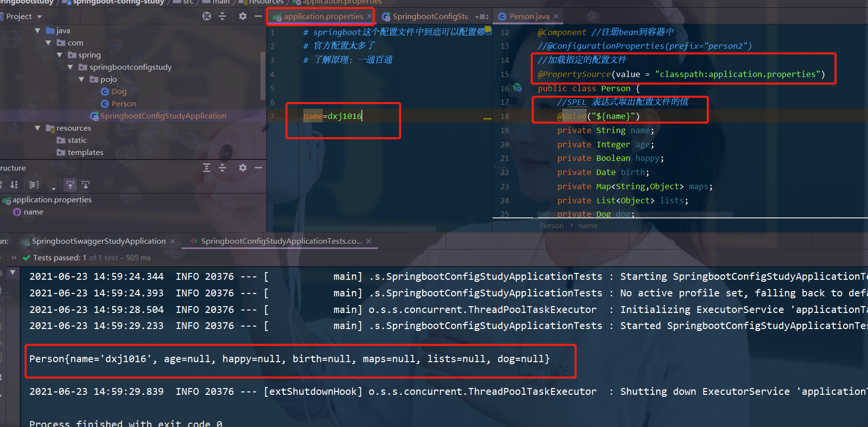
Task: Close the SpringbootSwaggerStudyApplication run tab
Action: [173, 241]
